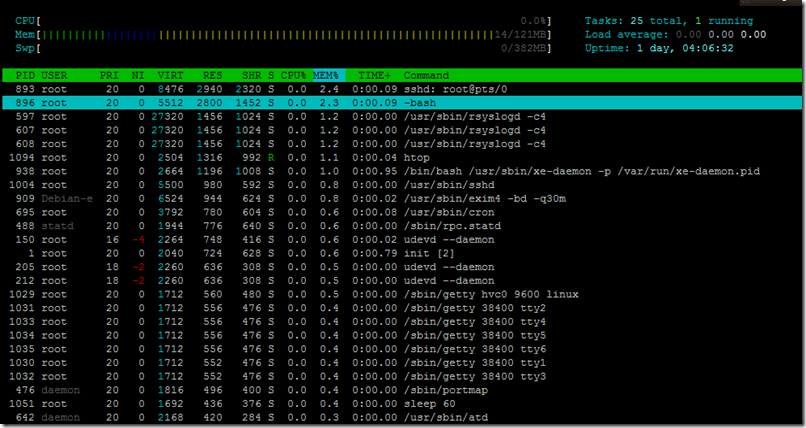Viewport: 806px width, 428px height.
Task: Select the /usr/sbin/exim4 process row
Action: [402, 198]
